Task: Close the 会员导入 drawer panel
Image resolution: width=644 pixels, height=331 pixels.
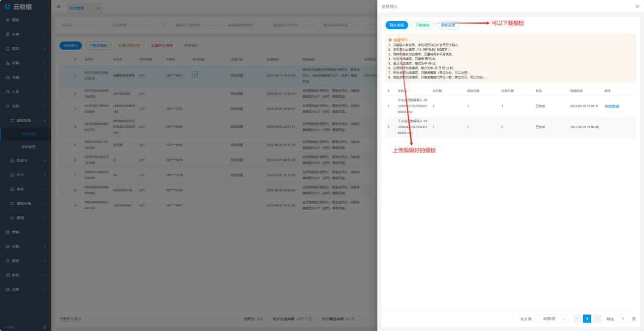Action: pos(637,7)
